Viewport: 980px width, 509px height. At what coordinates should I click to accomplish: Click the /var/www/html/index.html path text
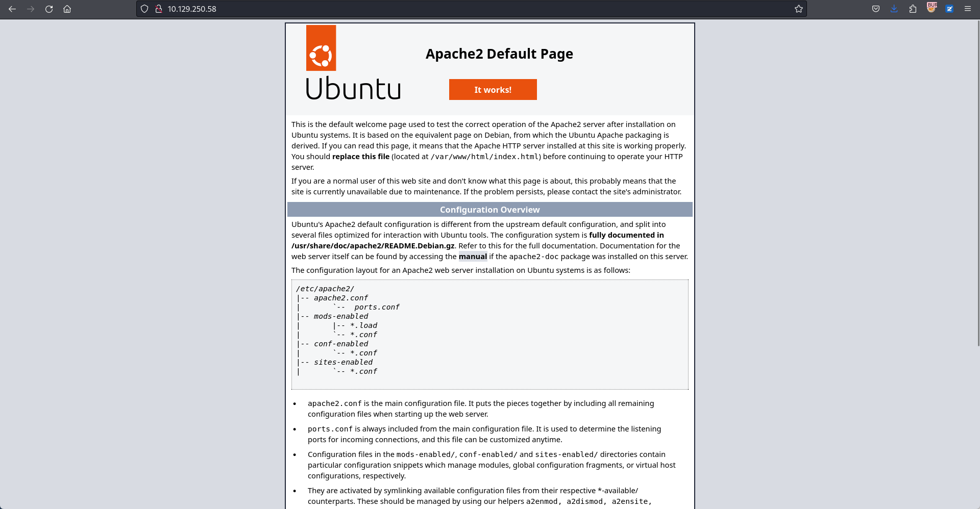click(x=484, y=157)
